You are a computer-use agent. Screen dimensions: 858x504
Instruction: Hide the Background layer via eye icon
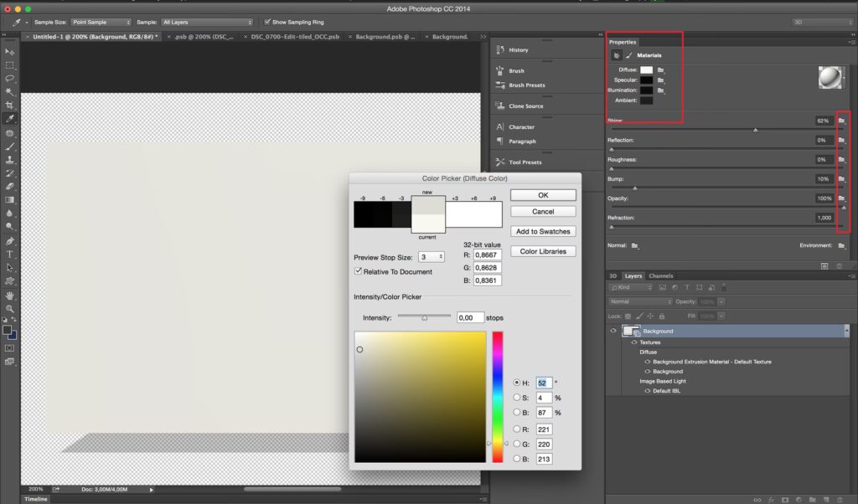coord(614,332)
